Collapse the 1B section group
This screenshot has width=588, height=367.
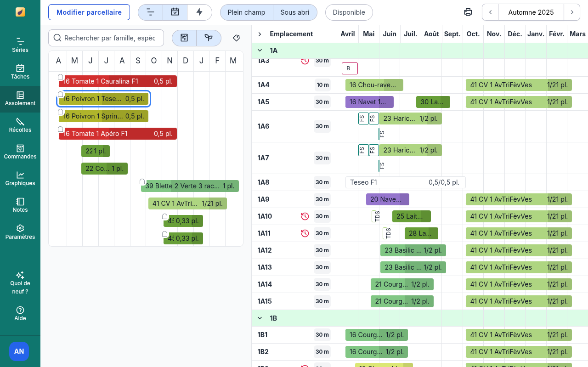click(260, 318)
